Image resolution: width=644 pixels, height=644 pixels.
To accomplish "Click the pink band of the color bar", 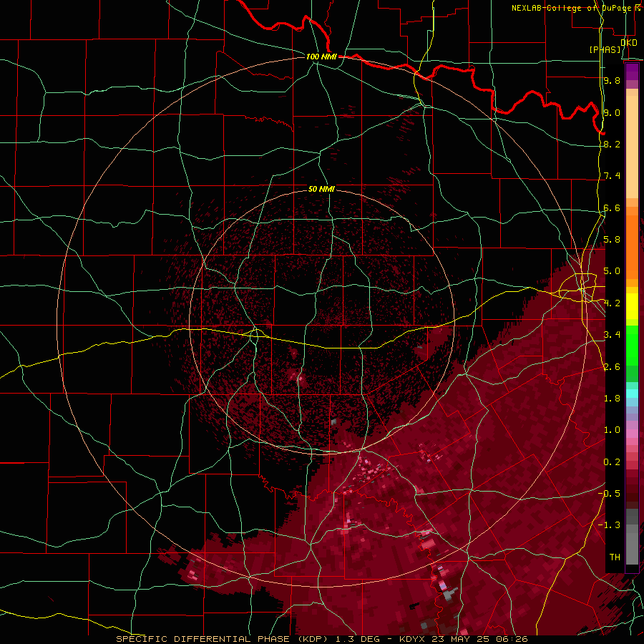I will (x=632, y=434).
